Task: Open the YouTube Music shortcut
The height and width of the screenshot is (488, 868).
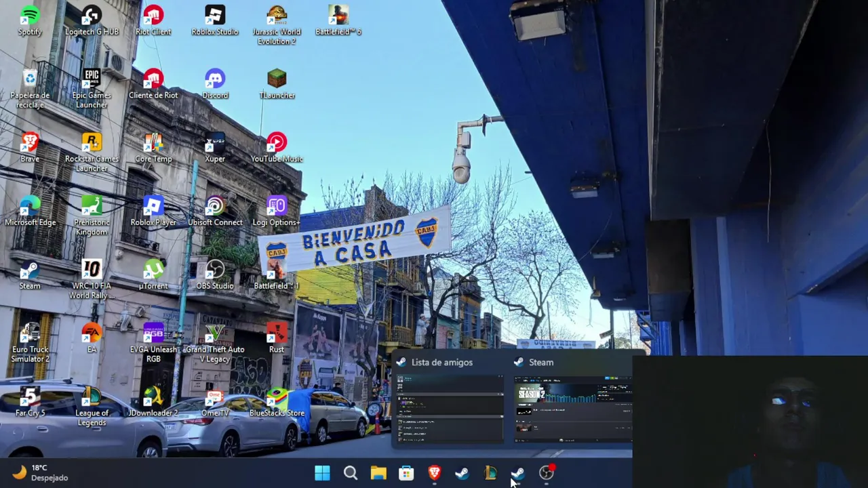Action: pyautogui.click(x=277, y=148)
